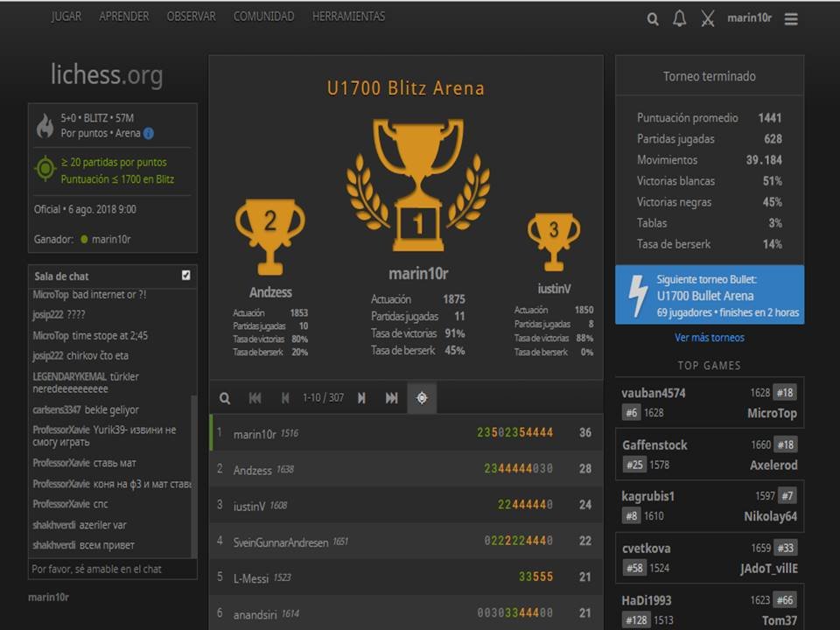Open Ver más torneos link
840x630 pixels.
710,338
